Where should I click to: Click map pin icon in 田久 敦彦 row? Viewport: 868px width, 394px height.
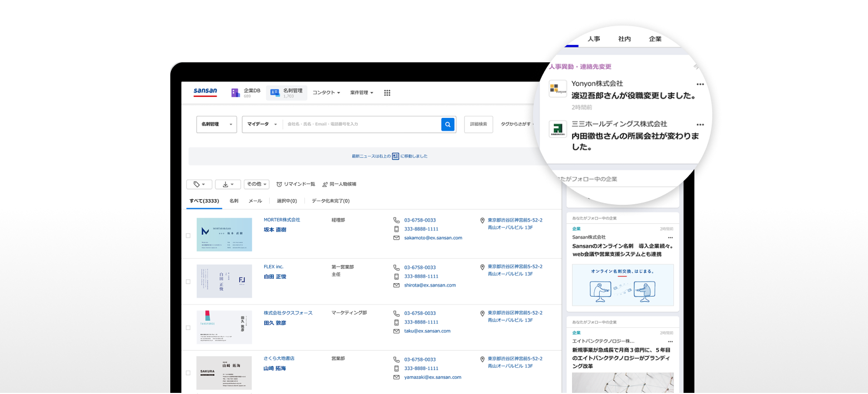pos(482,313)
